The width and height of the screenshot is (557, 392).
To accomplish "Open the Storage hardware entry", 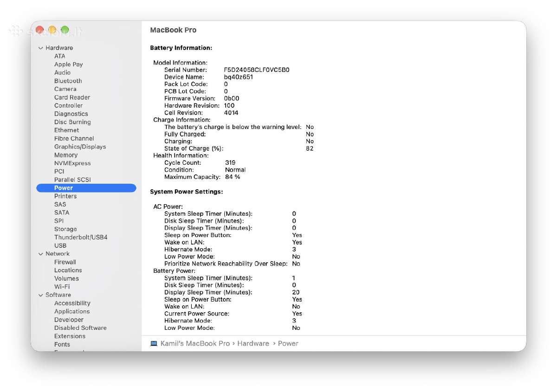I will point(65,229).
